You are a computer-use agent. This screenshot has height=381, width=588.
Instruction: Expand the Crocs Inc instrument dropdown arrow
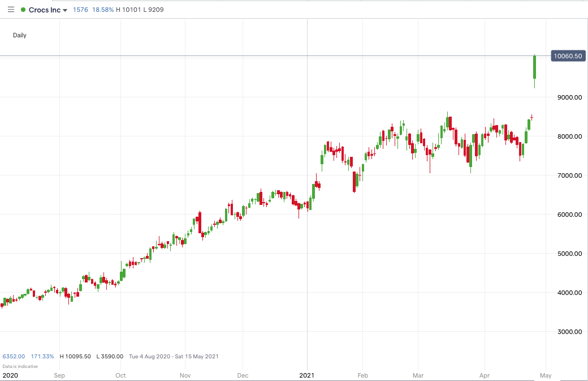click(x=65, y=10)
